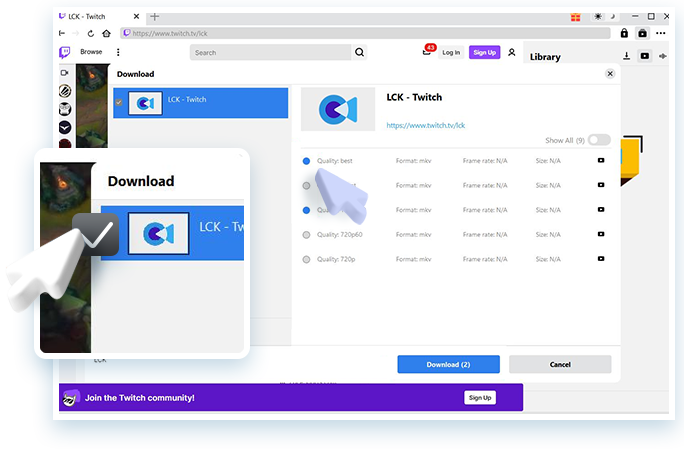Viewport: 684px width, 449px height.
Task: Open the https://www.twitch.tv/lck link in dialog
Action: pyautogui.click(x=426, y=125)
